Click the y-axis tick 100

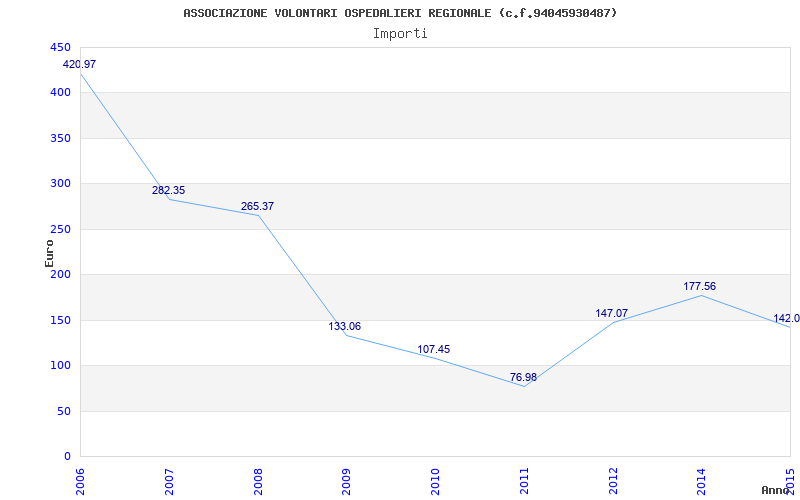coord(60,366)
